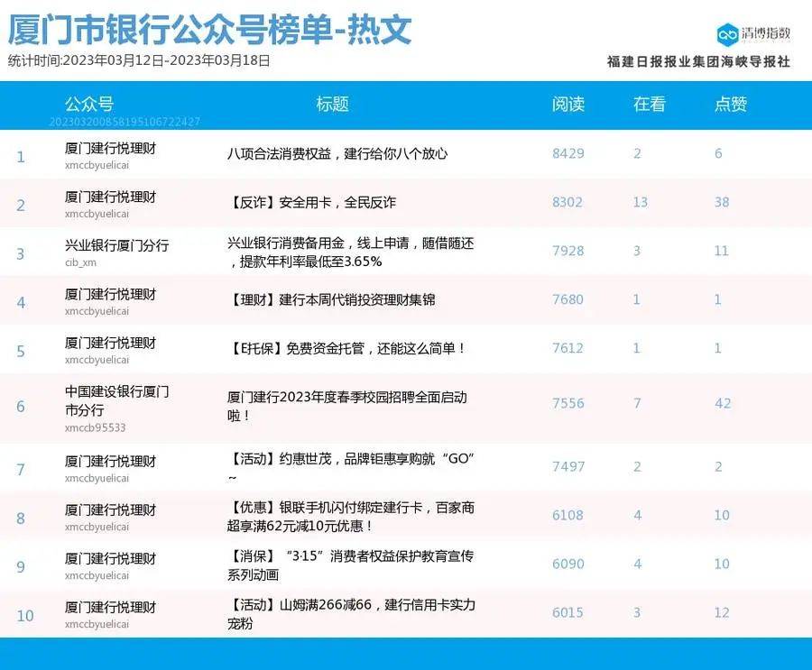This screenshot has width=812, height=670.
Task: Click the 标题 column header
Action: [332, 104]
